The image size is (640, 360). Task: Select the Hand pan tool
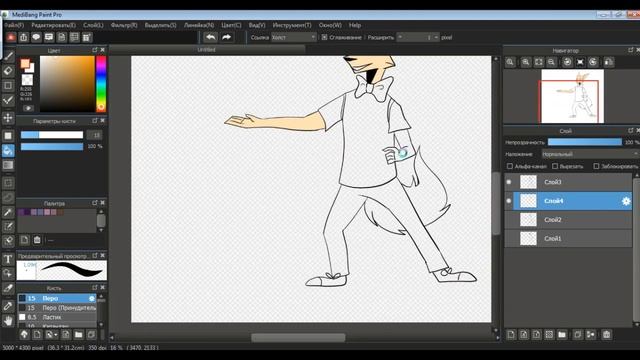pos(8,321)
